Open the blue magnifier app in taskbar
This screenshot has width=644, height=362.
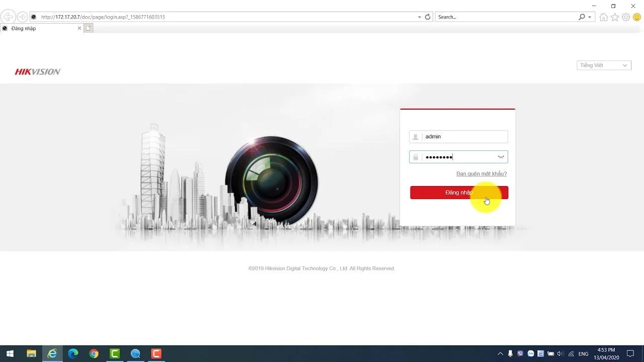click(x=136, y=354)
